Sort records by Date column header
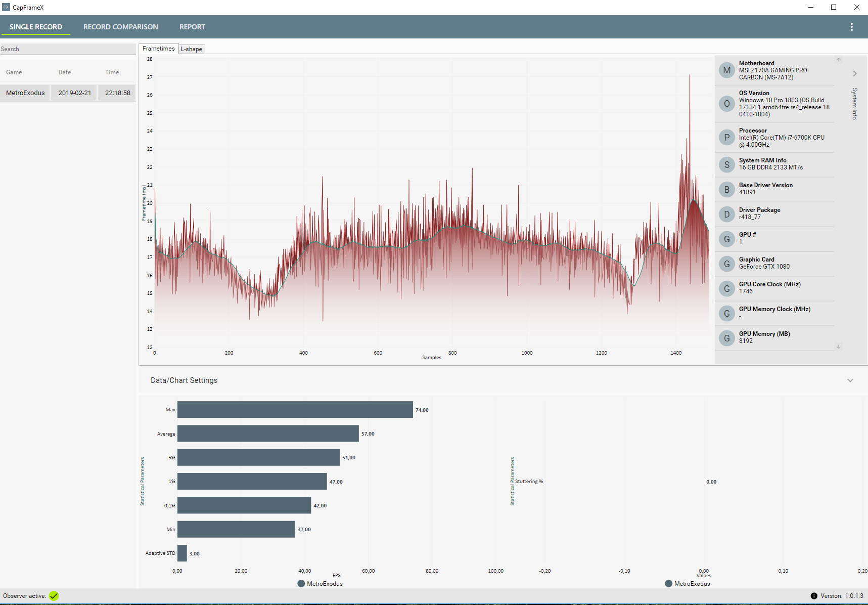 click(x=65, y=72)
